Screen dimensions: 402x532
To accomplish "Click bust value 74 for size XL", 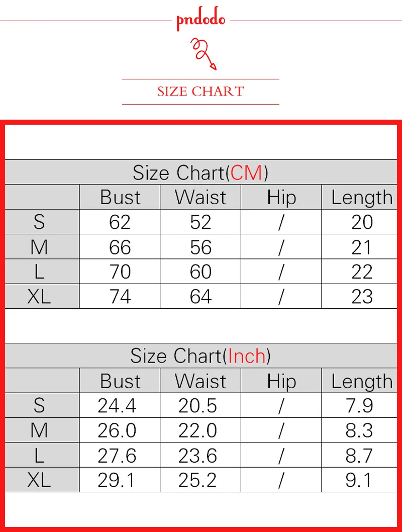I will 120,297.
